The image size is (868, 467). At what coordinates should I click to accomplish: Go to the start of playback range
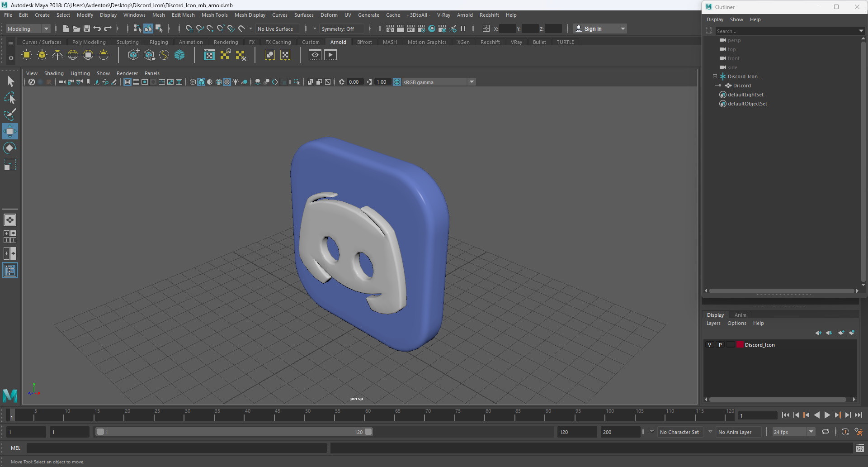(x=786, y=415)
